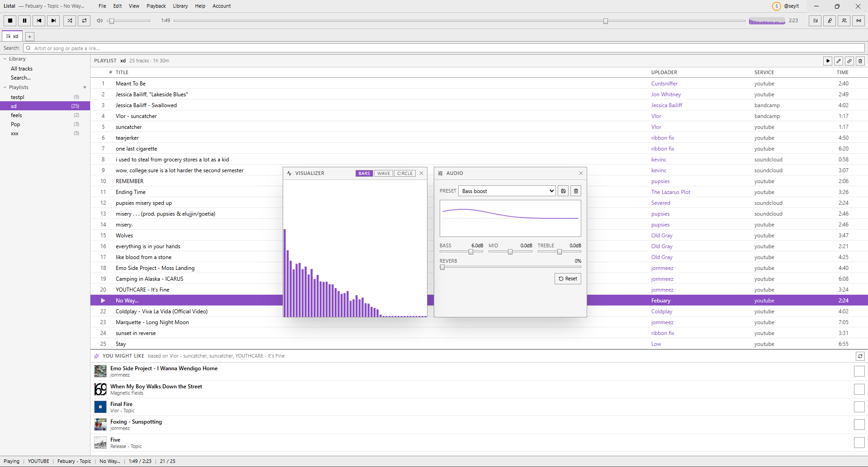This screenshot has height=467, width=868.
Task: Pause the current track
Action: pos(24,20)
